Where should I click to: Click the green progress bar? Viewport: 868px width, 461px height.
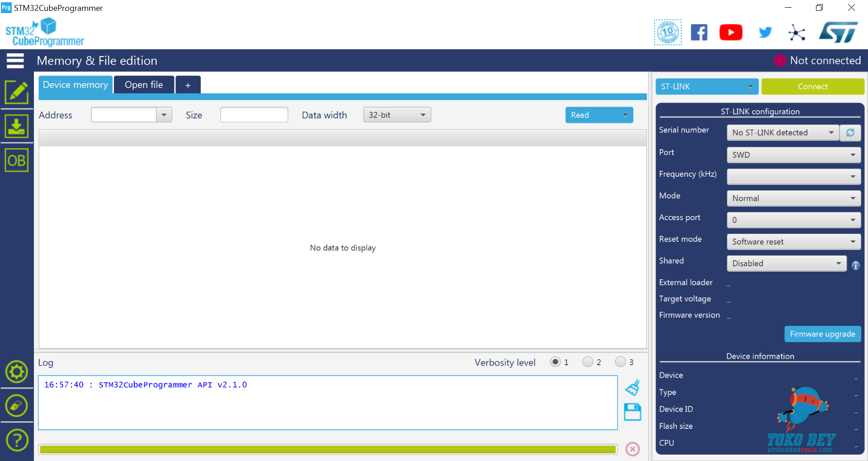point(328,449)
